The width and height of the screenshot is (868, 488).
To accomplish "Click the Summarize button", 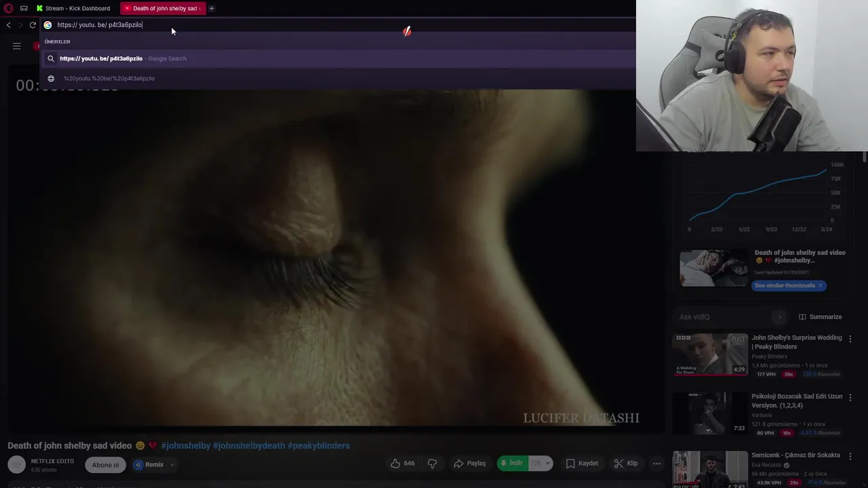I will point(820,317).
